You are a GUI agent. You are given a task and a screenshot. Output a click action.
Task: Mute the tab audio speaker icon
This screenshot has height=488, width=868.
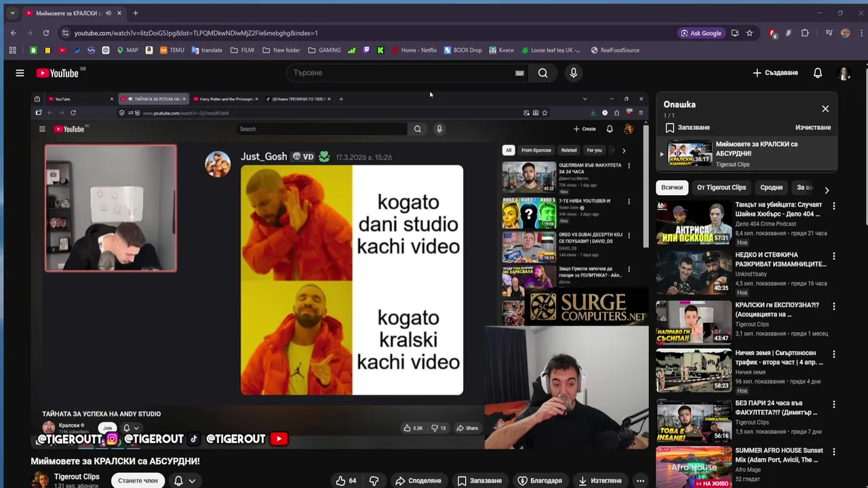click(108, 13)
